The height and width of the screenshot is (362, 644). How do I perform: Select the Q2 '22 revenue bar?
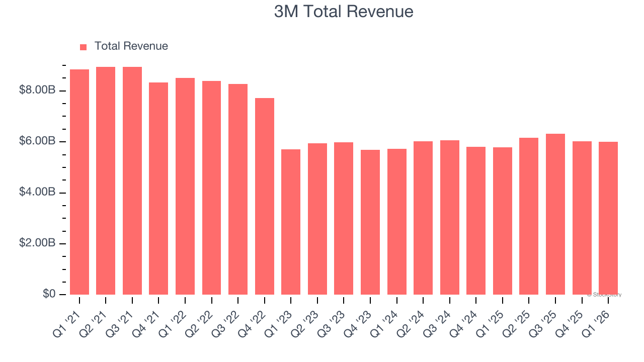click(212, 188)
